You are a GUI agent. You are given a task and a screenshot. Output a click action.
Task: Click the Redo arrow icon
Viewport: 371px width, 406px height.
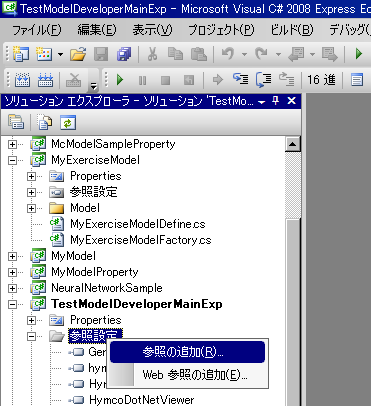click(x=261, y=53)
